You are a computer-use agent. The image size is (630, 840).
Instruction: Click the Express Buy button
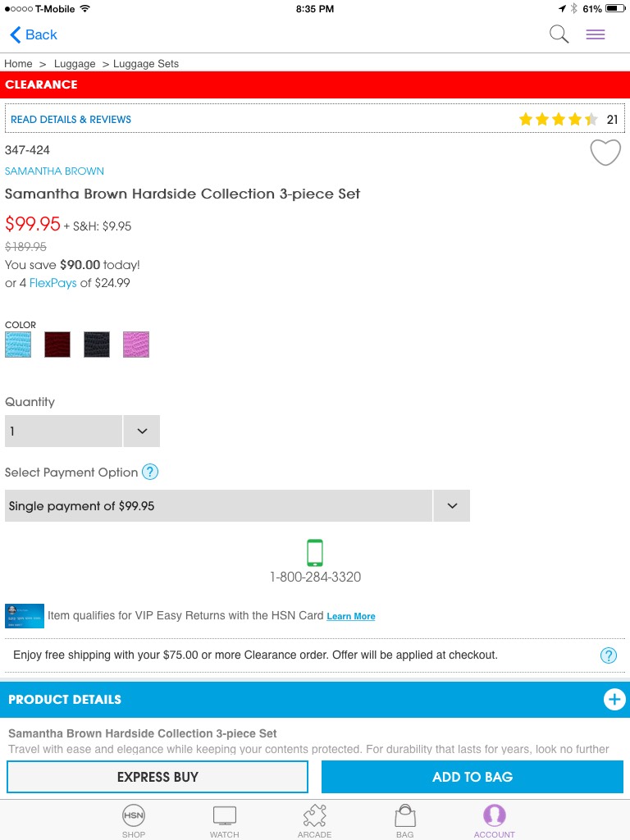(x=157, y=777)
